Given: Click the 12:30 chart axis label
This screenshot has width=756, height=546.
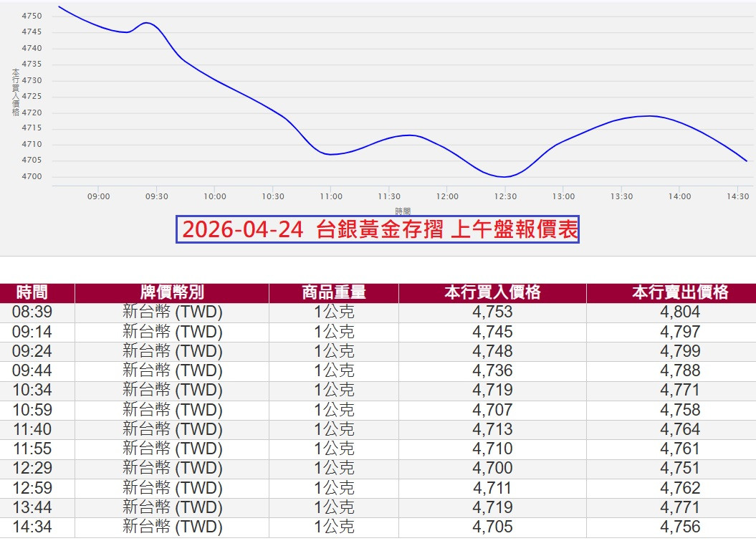Looking at the screenshot, I should point(505,196).
